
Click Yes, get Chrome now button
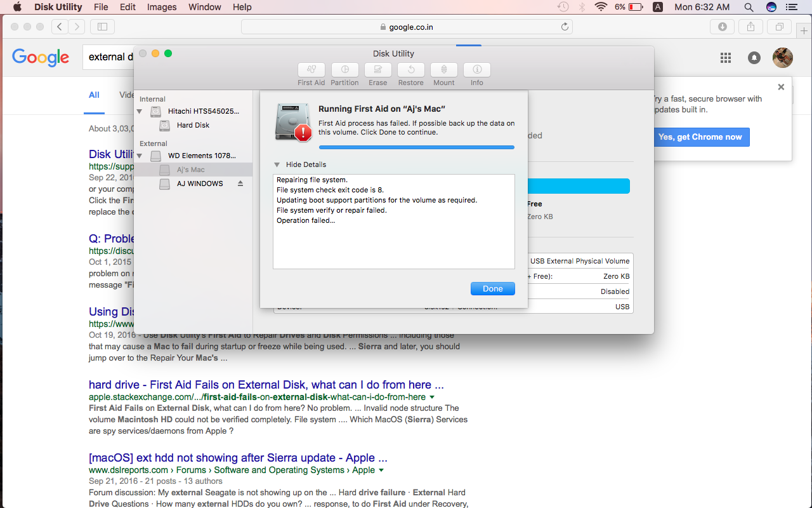pyautogui.click(x=701, y=137)
